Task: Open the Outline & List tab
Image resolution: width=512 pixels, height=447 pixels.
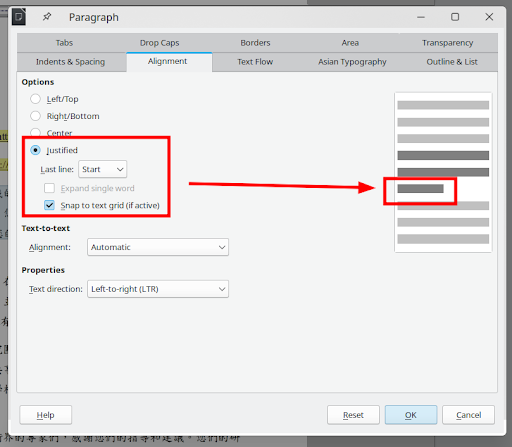Action: click(452, 62)
